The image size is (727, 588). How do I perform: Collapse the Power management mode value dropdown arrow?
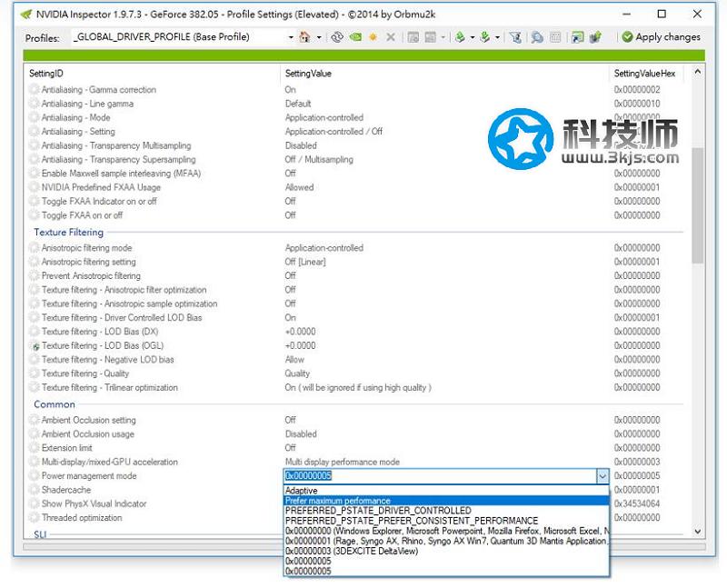603,476
